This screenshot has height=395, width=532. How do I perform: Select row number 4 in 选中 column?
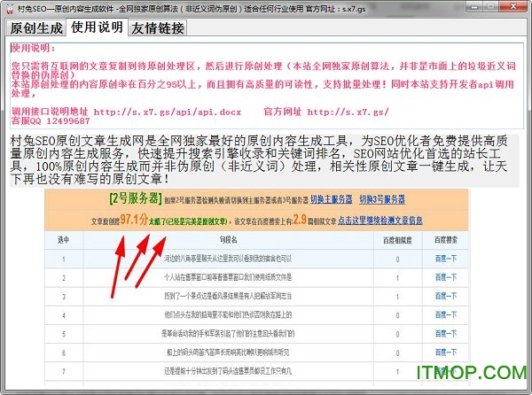(64, 315)
